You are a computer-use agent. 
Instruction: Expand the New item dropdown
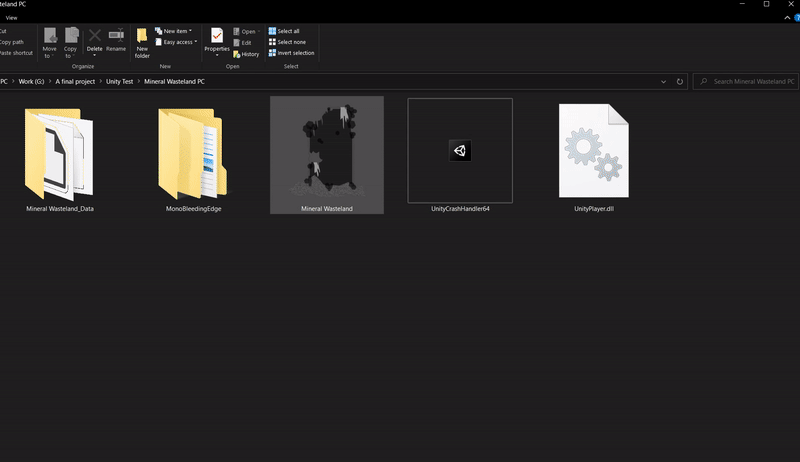coord(174,31)
